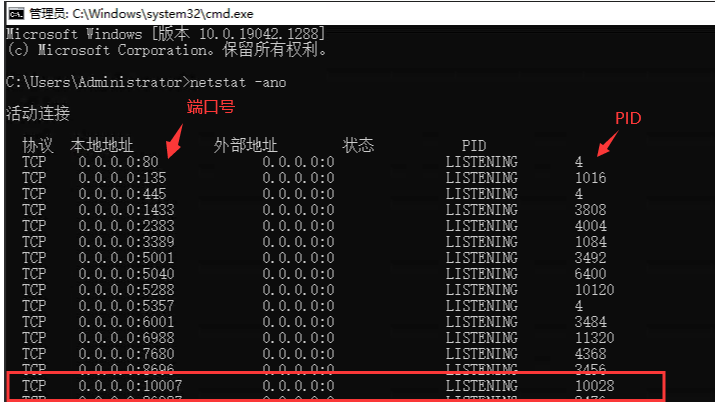Click local address 0.0.0.0:10007
The height and width of the screenshot is (402, 717).
[130, 386]
